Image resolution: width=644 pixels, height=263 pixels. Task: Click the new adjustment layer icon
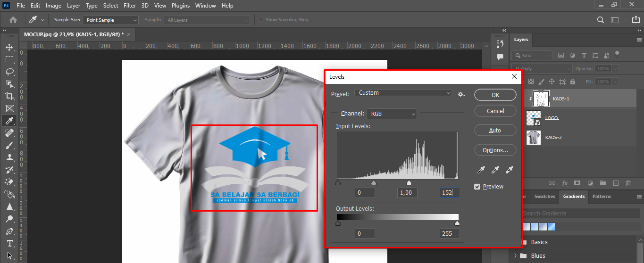coord(590,183)
